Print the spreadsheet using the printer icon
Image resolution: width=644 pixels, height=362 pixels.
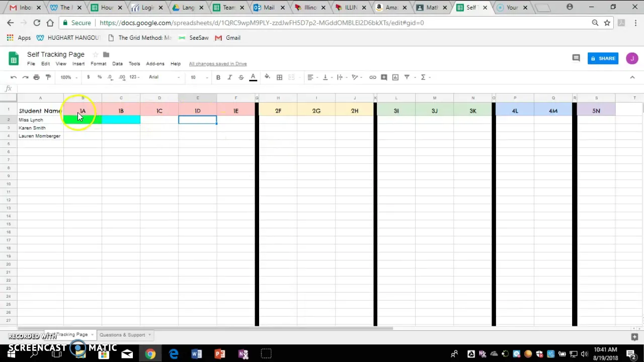[x=36, y=77]
